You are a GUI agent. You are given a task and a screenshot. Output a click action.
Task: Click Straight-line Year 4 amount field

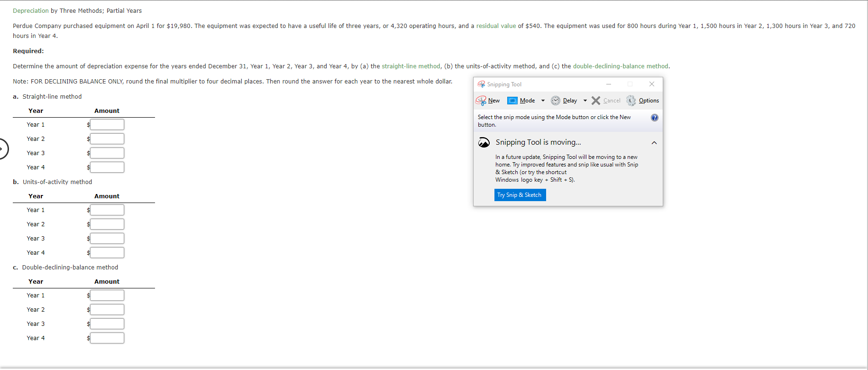click(x=107, y=167)
